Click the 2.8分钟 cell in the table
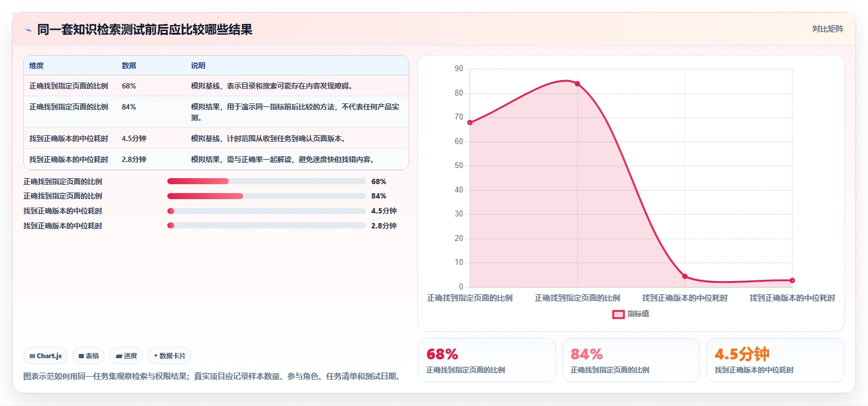Viewport: 868px width, 406px height. point(134,160)
